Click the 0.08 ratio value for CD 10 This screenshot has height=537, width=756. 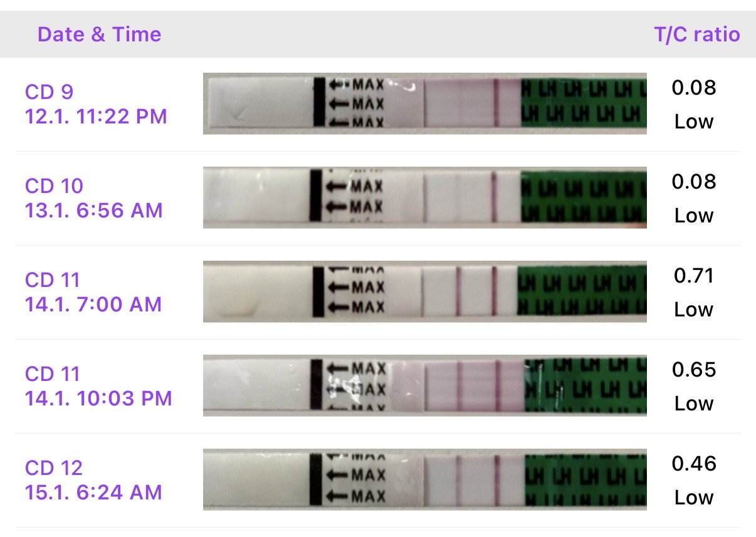point(693,182)
